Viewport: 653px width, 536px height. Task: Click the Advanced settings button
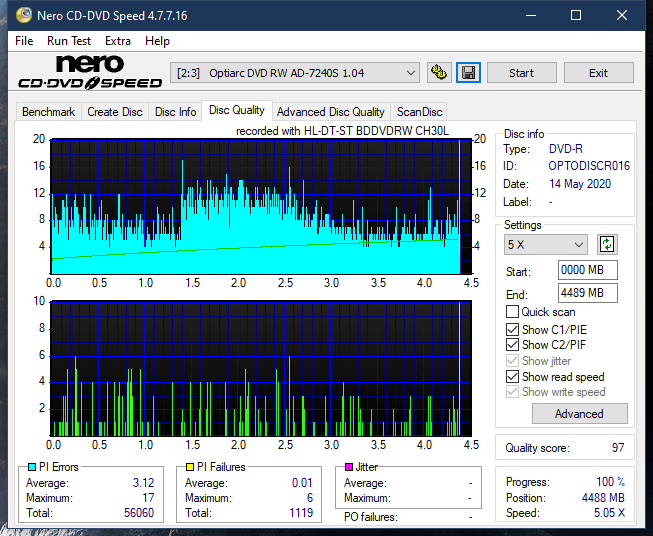point(579,414)
